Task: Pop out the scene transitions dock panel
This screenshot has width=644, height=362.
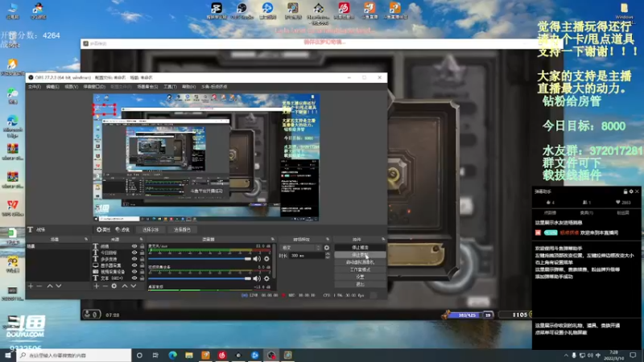Action: (328, 239)
